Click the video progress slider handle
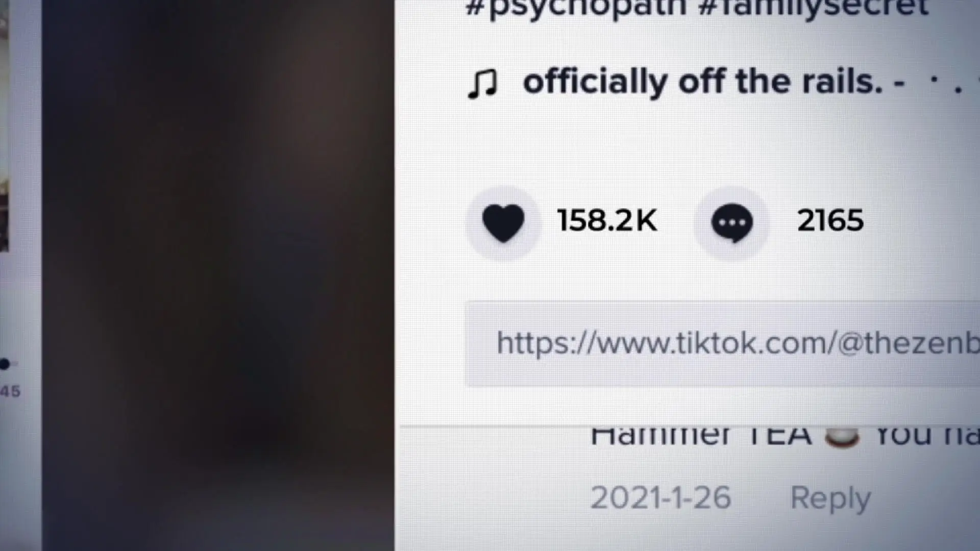This screenshot has width=980, height=551. tap(5, 364)
